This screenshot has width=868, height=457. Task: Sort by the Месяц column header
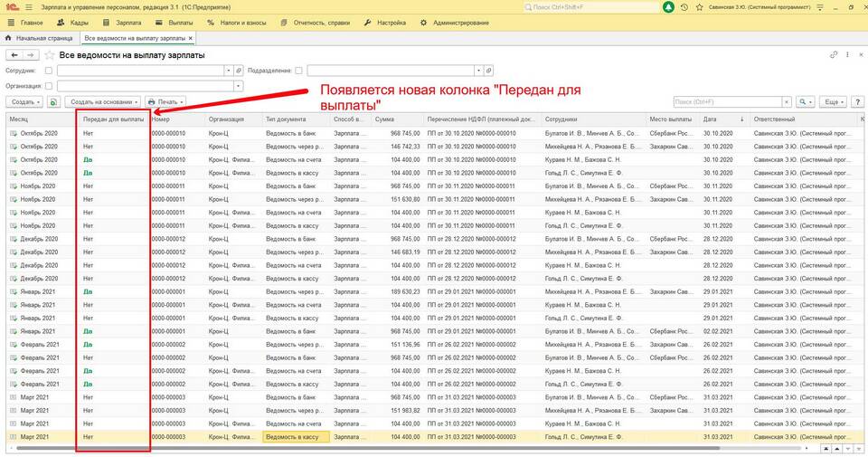point(42,119)
